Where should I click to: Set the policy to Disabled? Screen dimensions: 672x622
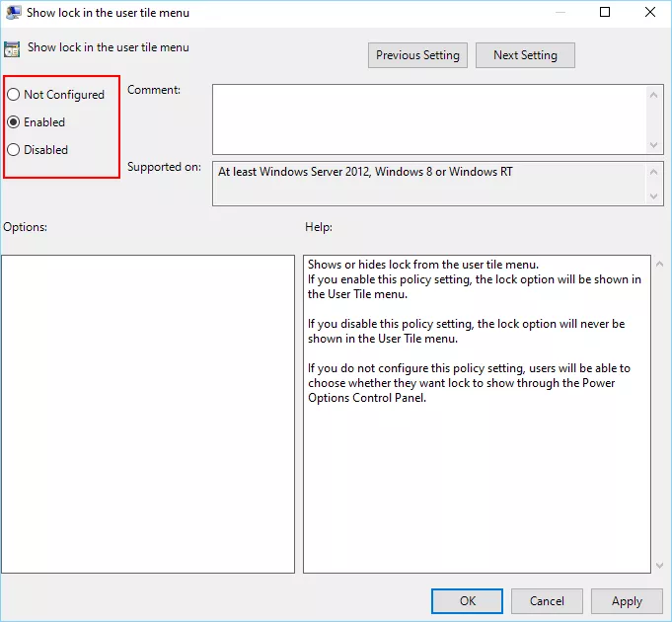click(13, 150)
